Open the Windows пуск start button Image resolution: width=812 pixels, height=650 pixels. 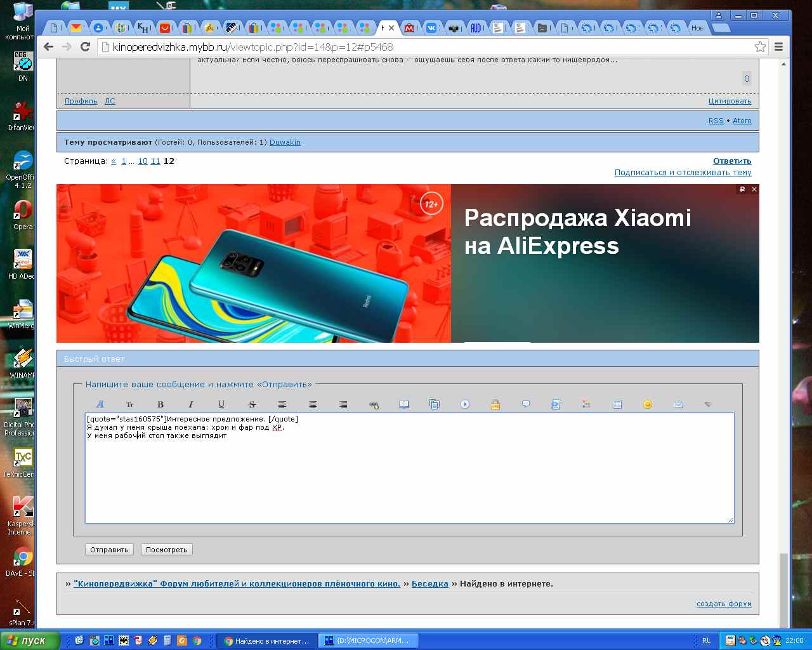(x=30, y=640)
